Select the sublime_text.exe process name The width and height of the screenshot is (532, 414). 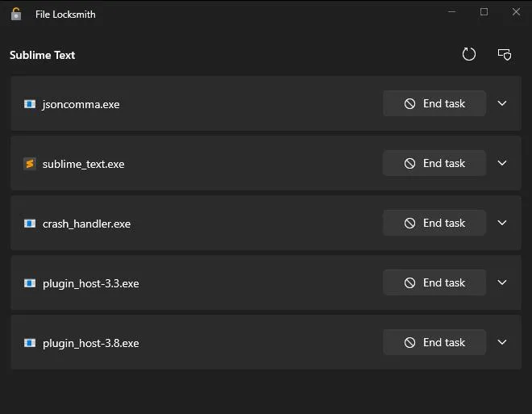coord(84,165)
